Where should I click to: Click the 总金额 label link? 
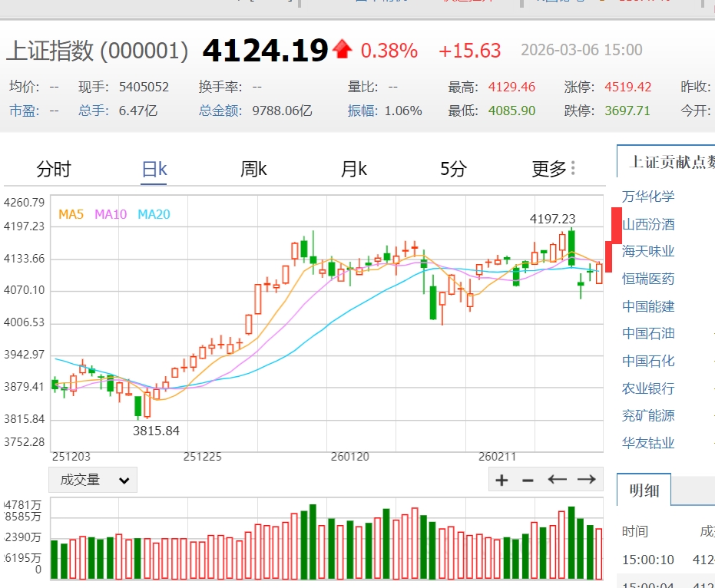pyautogui.click(x=220, y=111)
